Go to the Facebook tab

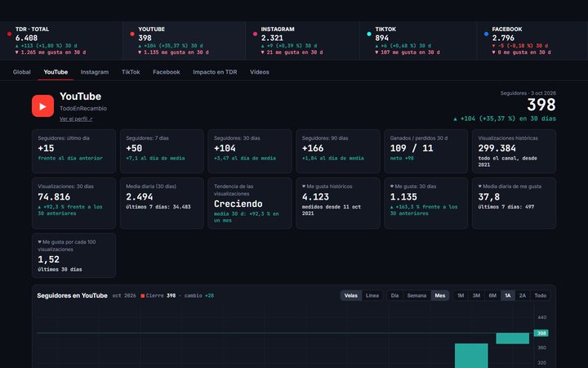[166, 72]
